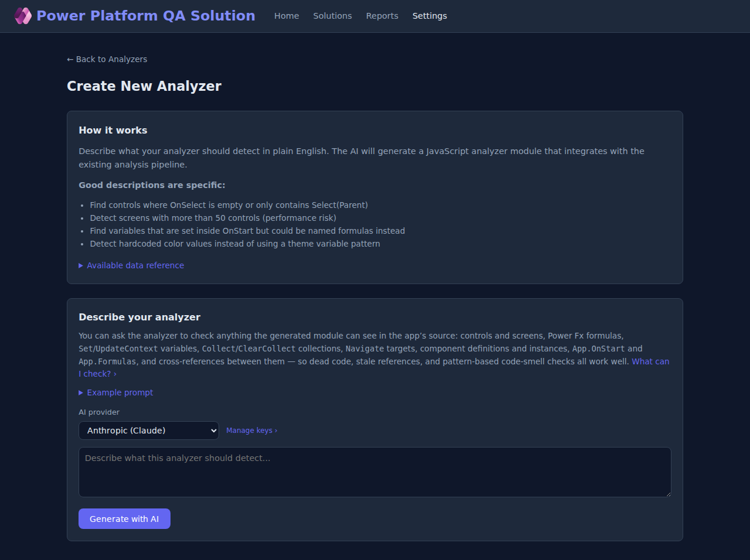Navigate to the Home tab
The width and height of the screenshot is (750, 560).
pos(287,16)
